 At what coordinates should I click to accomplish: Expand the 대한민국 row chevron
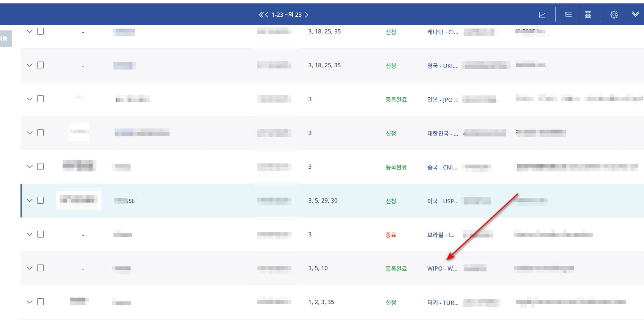point(30,133)
